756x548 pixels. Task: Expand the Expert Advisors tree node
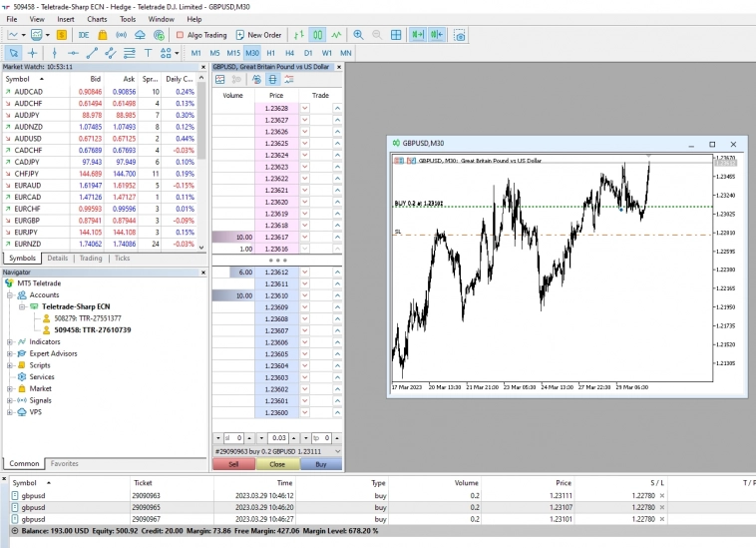click(x=10, y=353)
